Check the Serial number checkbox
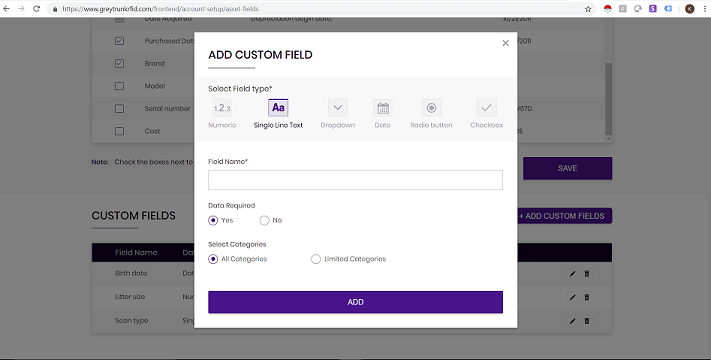Image resolution: width=711 pixels, height=360 pixels. [119, 108]
